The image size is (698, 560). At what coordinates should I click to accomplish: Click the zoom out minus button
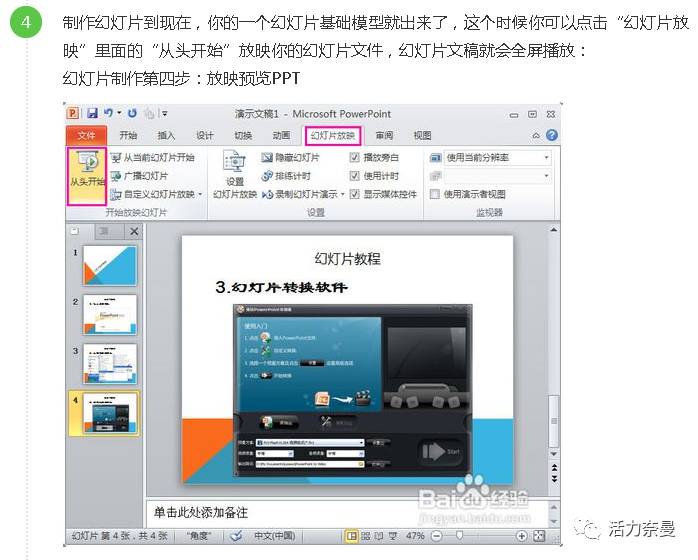click(437, 536)
